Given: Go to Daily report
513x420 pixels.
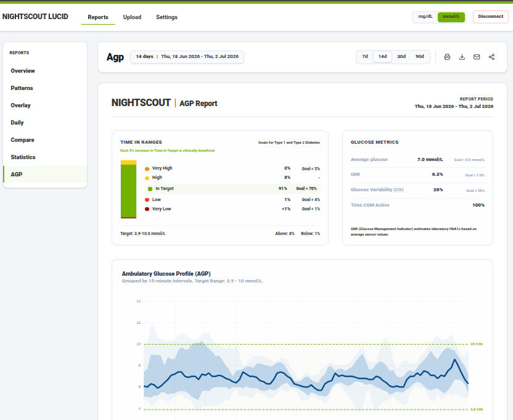Looking at the screenshot, I should (45, 123).
